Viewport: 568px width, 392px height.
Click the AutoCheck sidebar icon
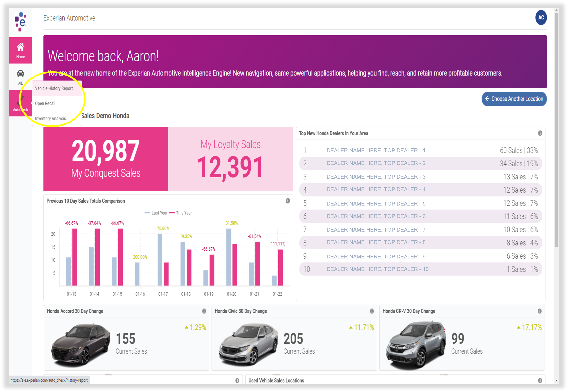(20, 103)
